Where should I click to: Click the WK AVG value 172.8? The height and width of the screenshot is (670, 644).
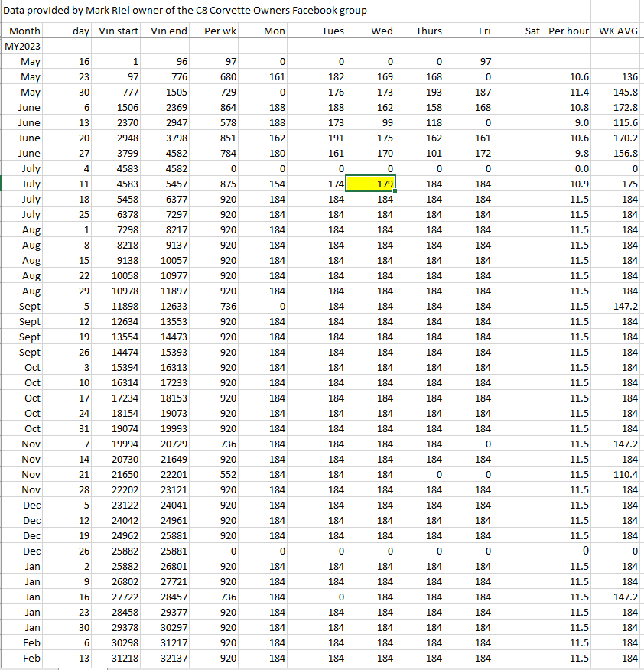click(x=624, y=107)
